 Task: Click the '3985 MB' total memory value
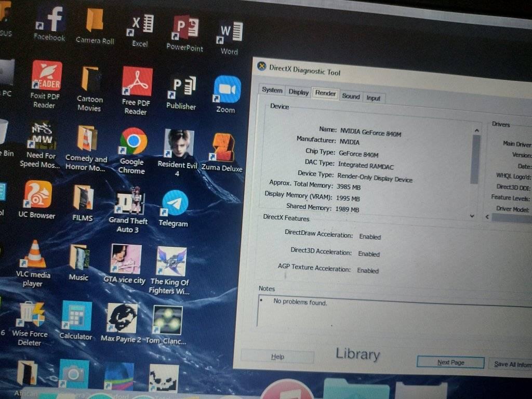tap(349, 187)
